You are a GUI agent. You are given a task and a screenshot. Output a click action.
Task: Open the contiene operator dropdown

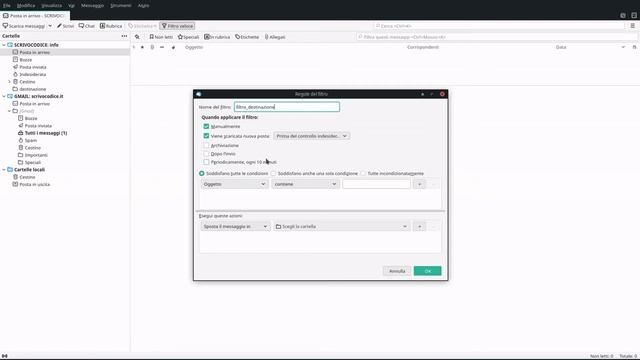pos(305,184)
